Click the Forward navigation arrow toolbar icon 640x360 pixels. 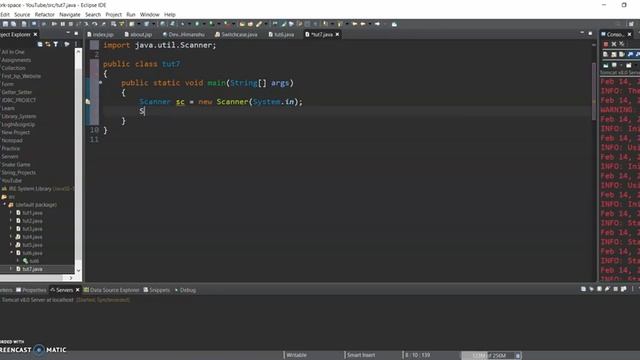click(378, 24)
